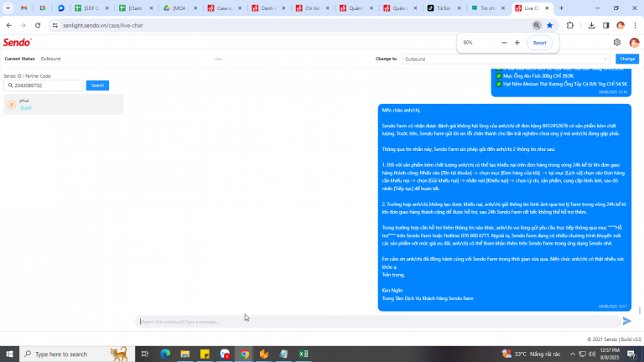The height and width of the screenshot is (362, 644).
Task: Click the Change status button
Action: 627,59
